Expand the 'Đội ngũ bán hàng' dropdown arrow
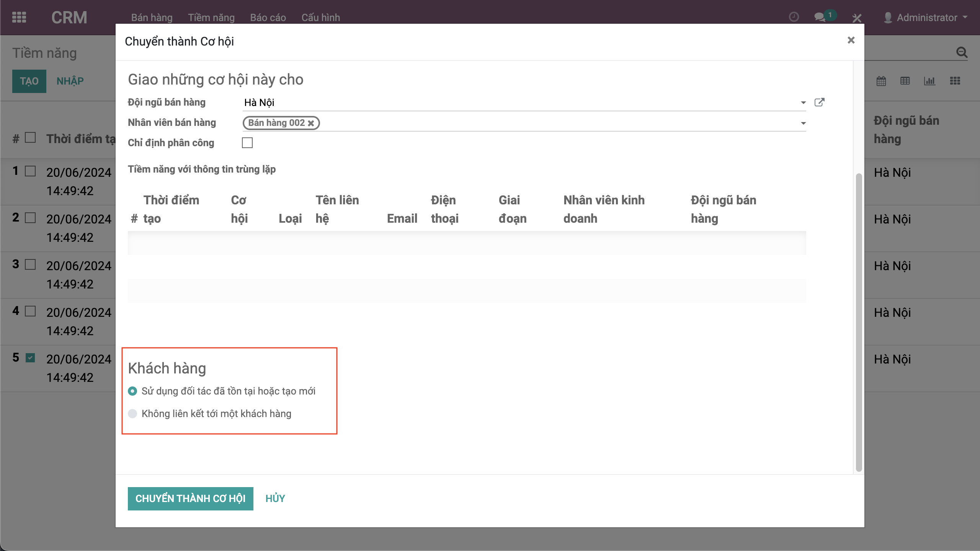 pos(803,103)
